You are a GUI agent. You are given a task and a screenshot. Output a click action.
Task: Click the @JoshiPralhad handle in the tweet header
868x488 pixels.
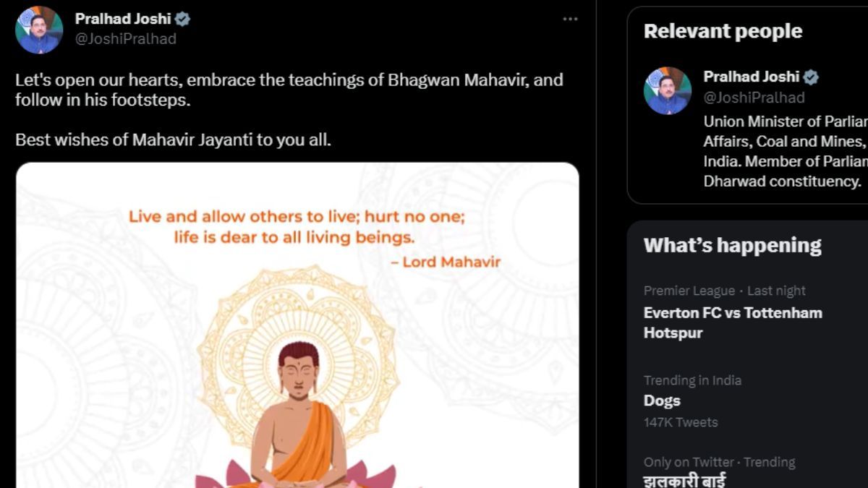click(x=126, y=39)
